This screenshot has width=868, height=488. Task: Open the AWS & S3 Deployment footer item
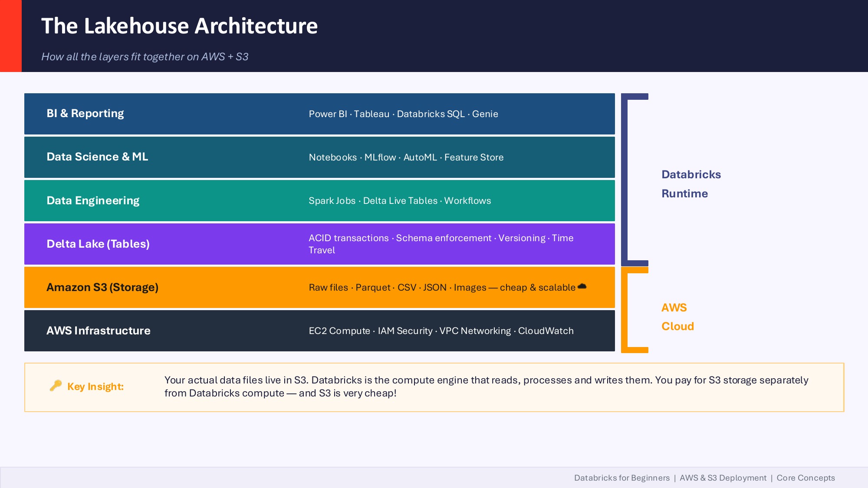tap(723, 478)
